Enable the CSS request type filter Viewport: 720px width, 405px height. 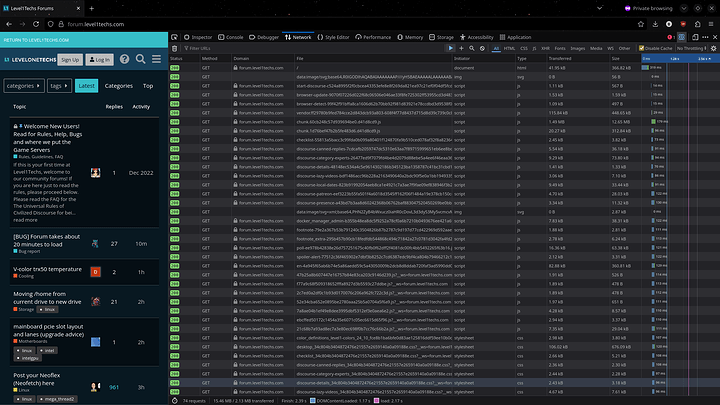click(525, 47)
